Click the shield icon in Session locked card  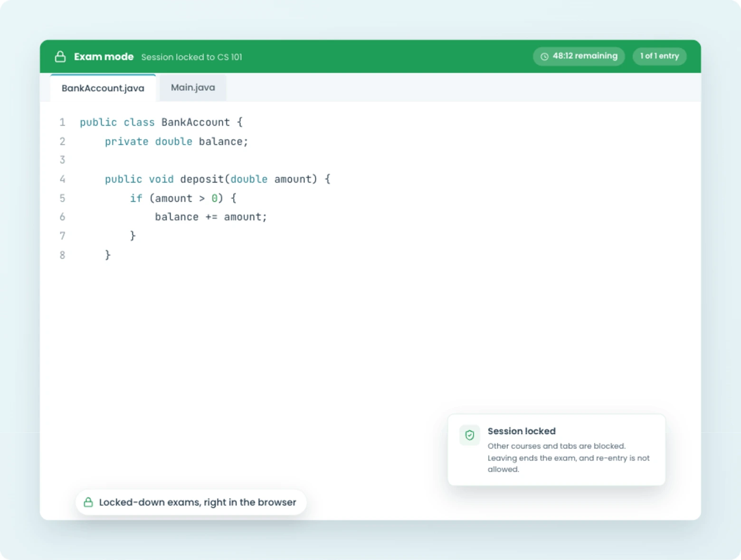(470, 435)
